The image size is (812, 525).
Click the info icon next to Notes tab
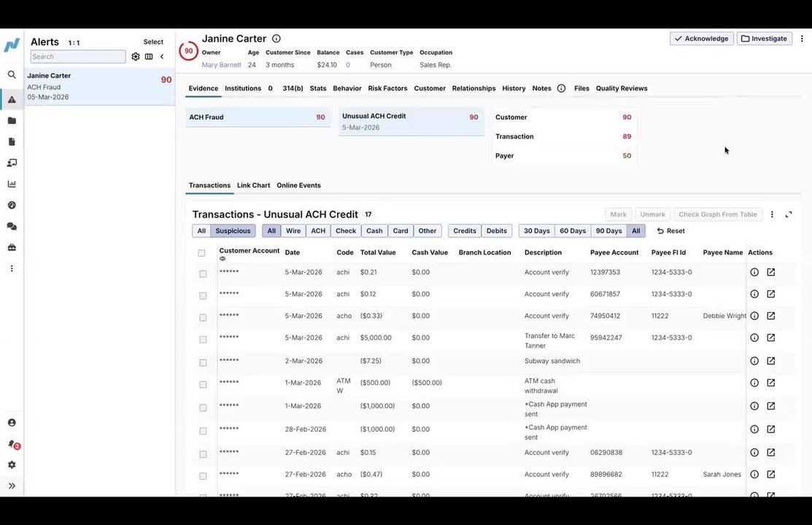click(561, 88)
